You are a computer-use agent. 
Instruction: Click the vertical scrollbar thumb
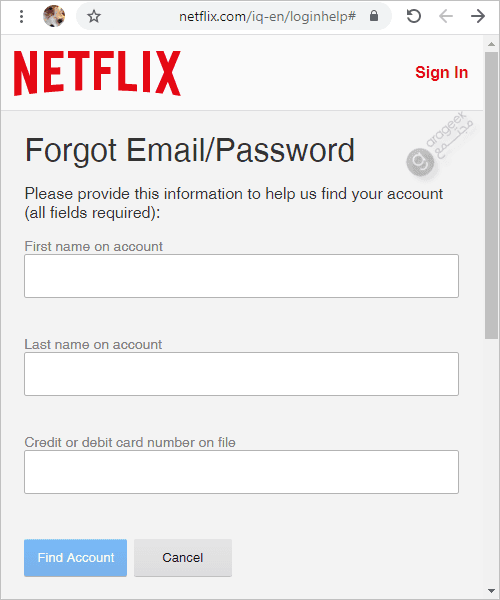491,195
